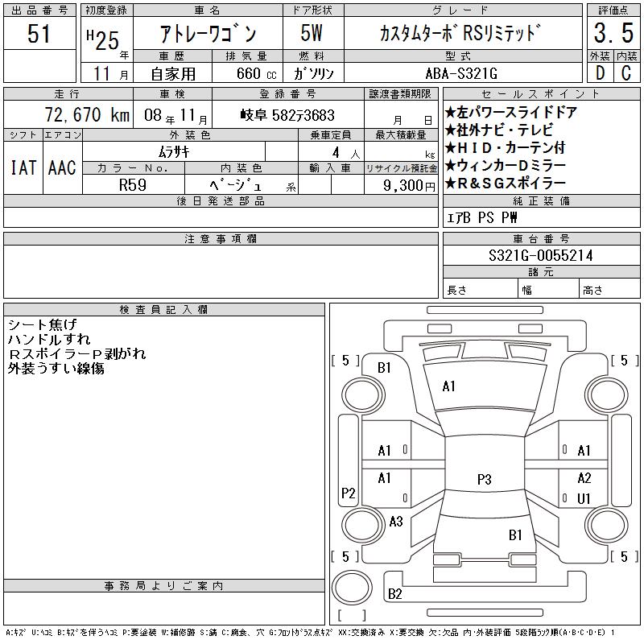Click the P3 mark on car roof
Image resolution: width=644 pixels, height=644 pixels.
(484, 479)
